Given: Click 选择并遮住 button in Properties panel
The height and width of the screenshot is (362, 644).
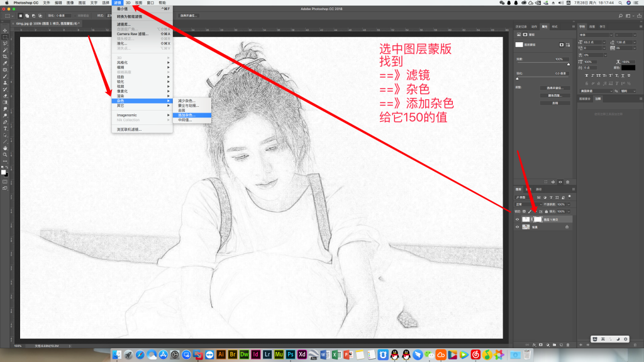Looking at the screenshot, I should pyautogui.click(x=555, y=88).
